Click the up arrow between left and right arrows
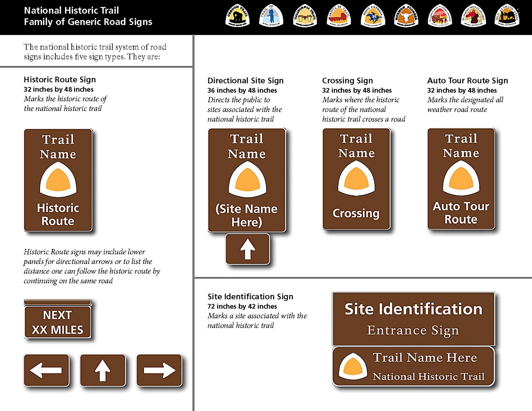Viewport: 532px width, 411px height. (103, 370)
